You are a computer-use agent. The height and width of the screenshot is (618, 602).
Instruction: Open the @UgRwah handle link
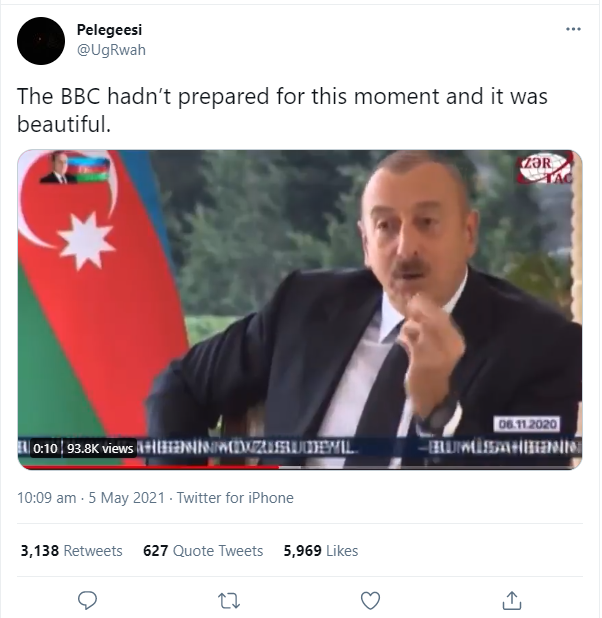111,50
